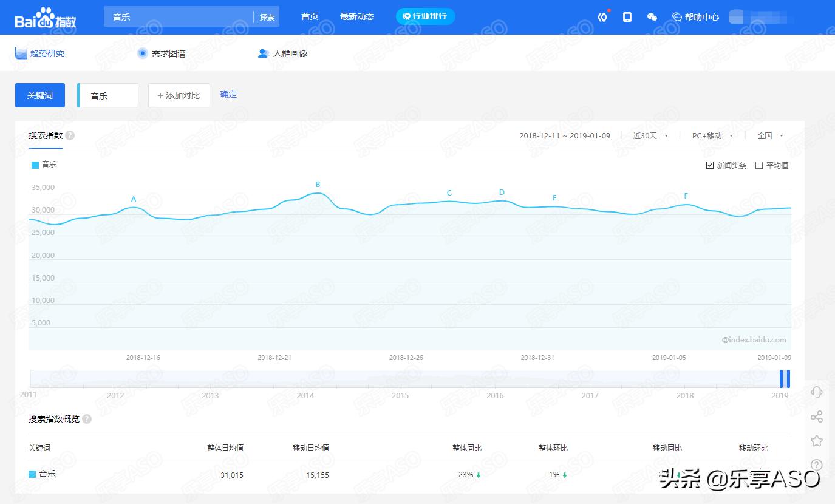Click the customer service headset icon
This screenshot has height=504, width=835.
pos(817,392)
